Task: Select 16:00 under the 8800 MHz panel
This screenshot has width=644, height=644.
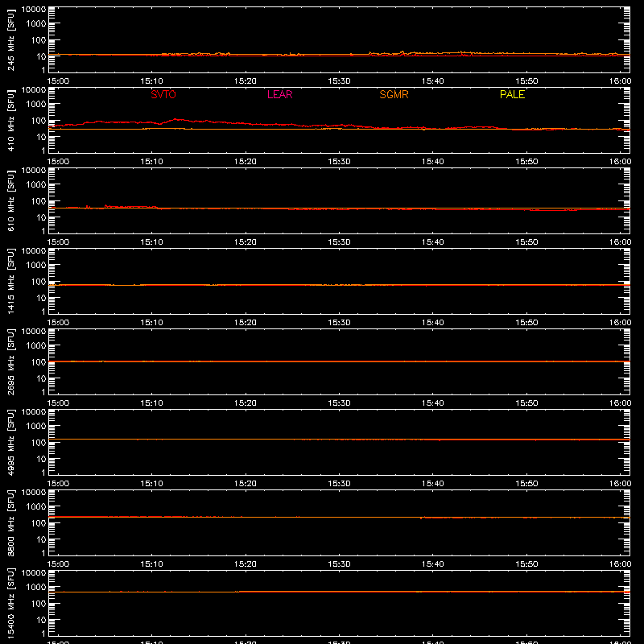Action: (x=620, y=564)
